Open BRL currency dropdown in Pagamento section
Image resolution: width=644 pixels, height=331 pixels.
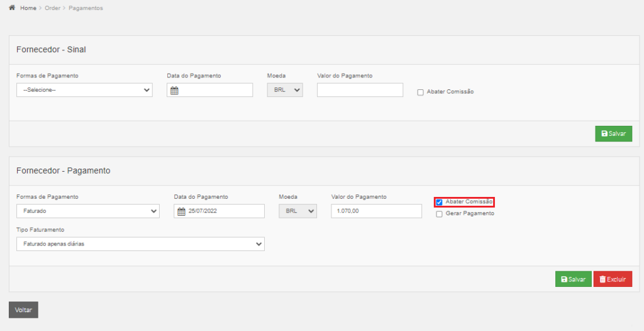click(x=297, y=211)
